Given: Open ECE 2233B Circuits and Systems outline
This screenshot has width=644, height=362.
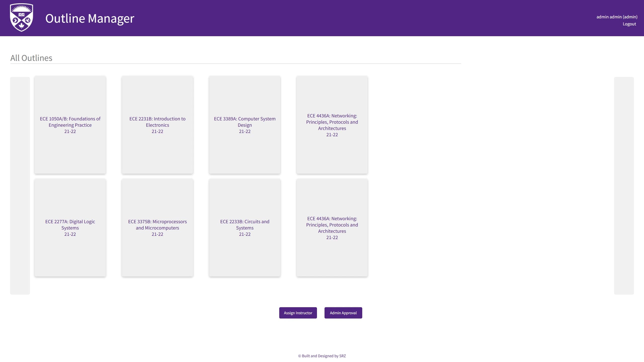Looking at the screenshot, I should tap(245, 228).
